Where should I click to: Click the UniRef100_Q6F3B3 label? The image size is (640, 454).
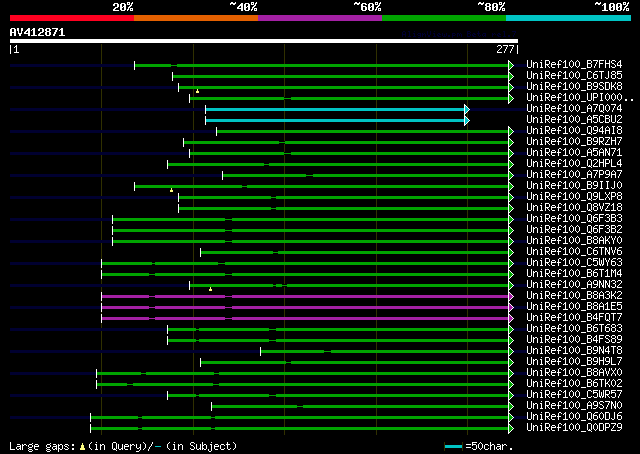tap(574, 219)
